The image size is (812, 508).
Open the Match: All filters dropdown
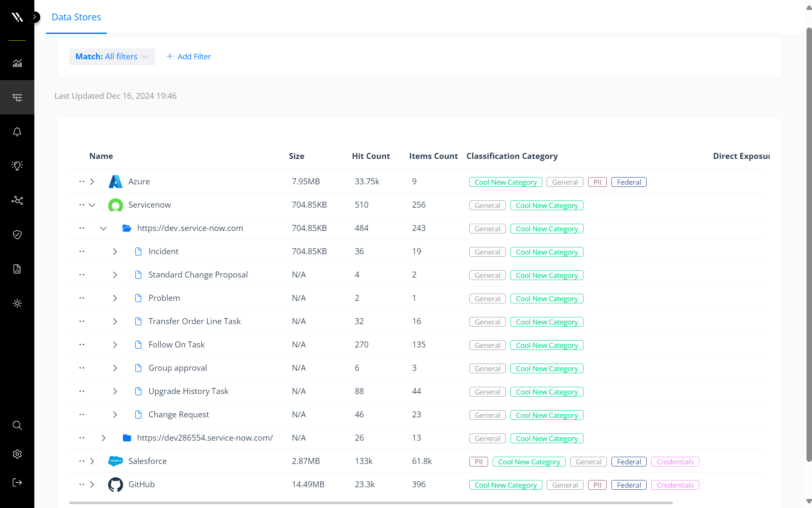coord(112,56)
